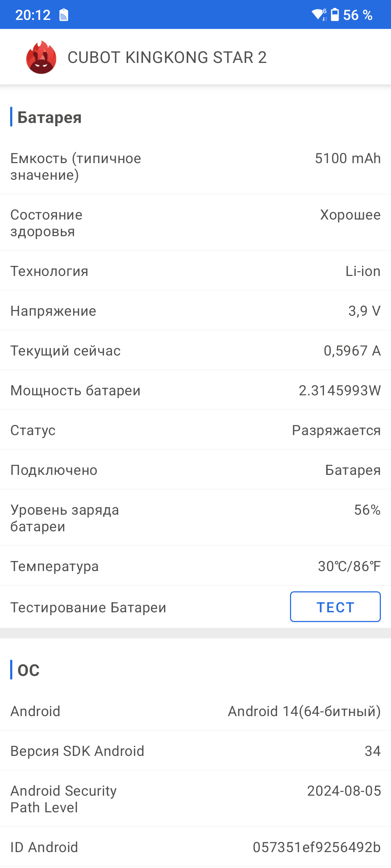Tap the SD card status bar icon

(64, 15)
